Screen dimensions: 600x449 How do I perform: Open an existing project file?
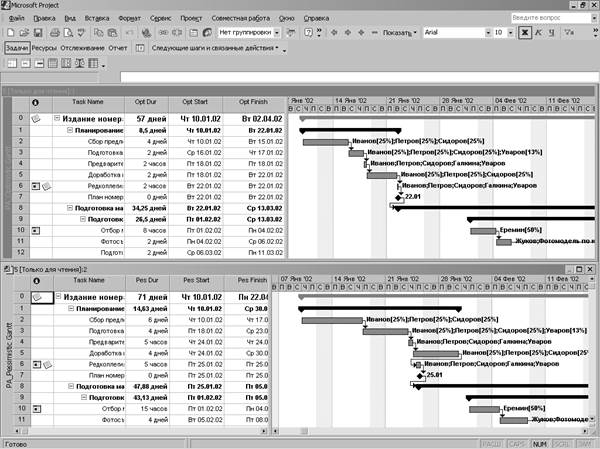pos(24,33)
